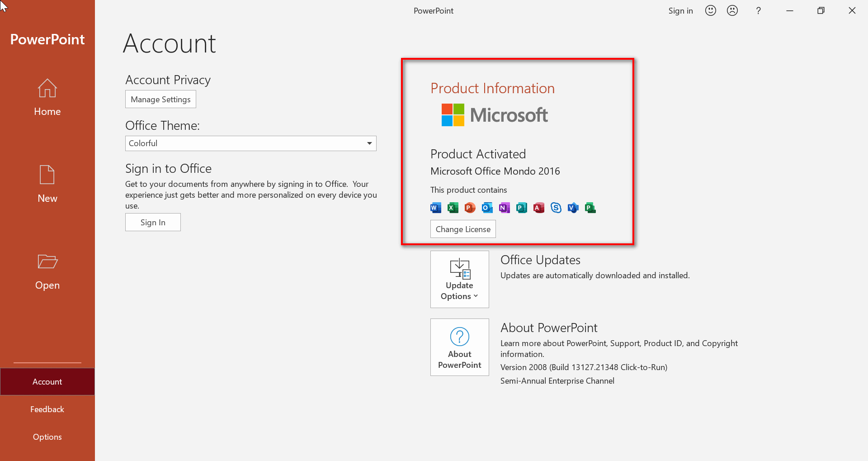
Task: Click the Change License button
Action: point(463,229)
